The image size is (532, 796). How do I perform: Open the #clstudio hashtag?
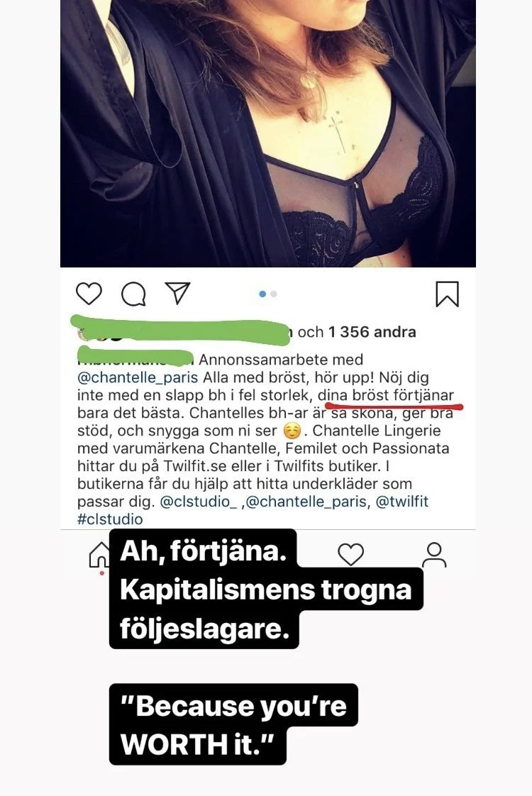(x=110, y=519)
